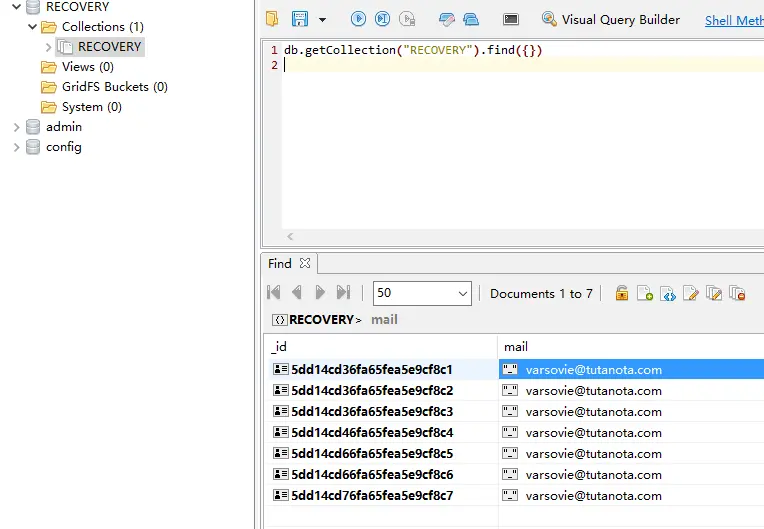Go to last page of results
This screenshot has width=764, height=529.
coord(344,293)
